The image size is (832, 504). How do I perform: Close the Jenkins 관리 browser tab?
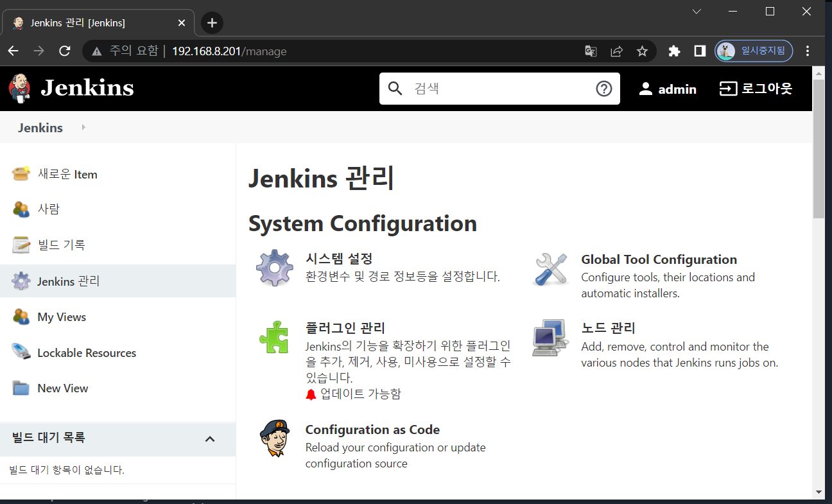[181, 23]
